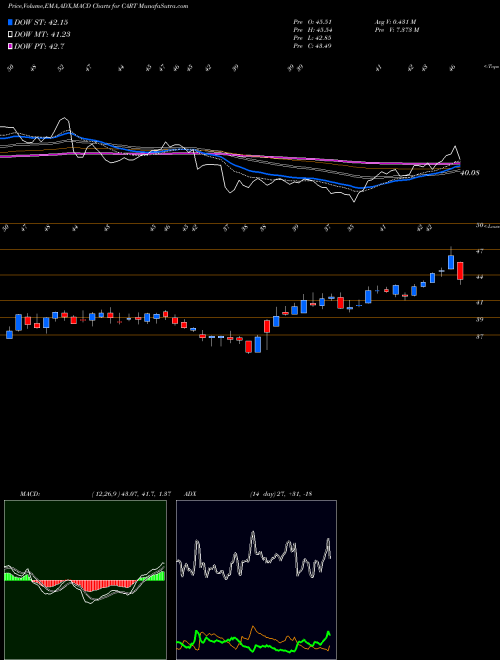Image resolution: width=500 pixels, height=660 pixels.
Task: Click the 'Pre V' previous volume value
Action: pyautogui.click(x=396, y=30)
